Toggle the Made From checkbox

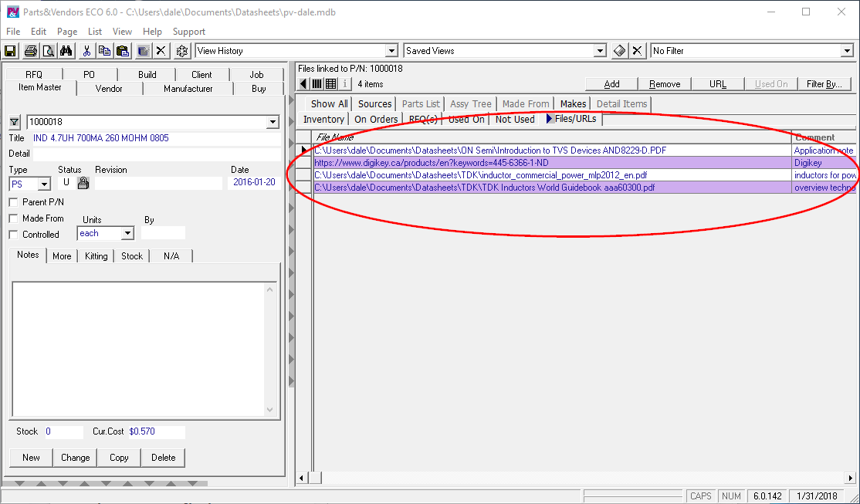[x=14, y=218]
